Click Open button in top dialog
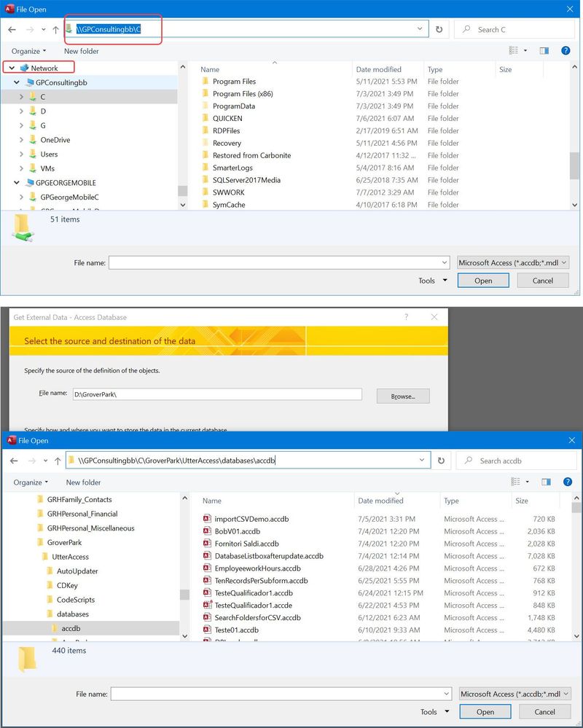The image size is (583, 728). [x=483, y=281]
